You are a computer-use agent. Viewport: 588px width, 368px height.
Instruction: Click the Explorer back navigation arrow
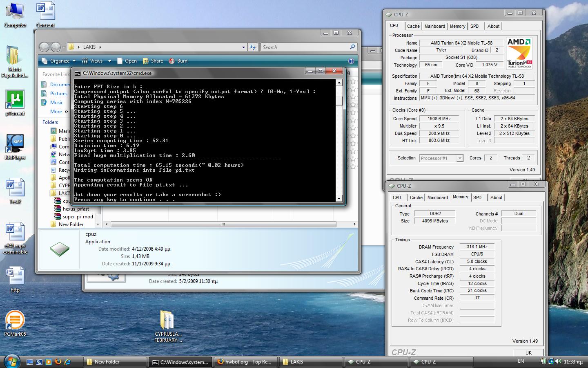click(45, 47)
